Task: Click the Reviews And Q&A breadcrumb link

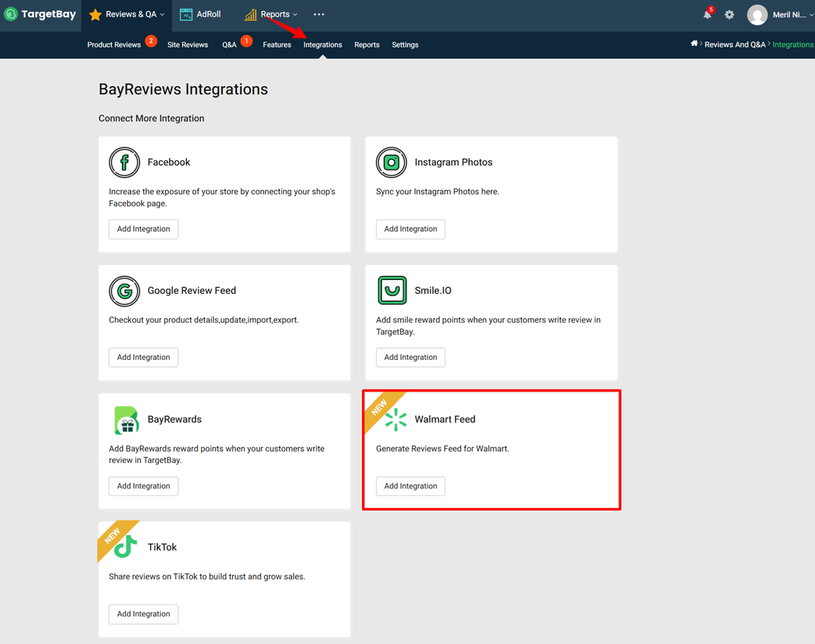Action: (x=735, y=45)
